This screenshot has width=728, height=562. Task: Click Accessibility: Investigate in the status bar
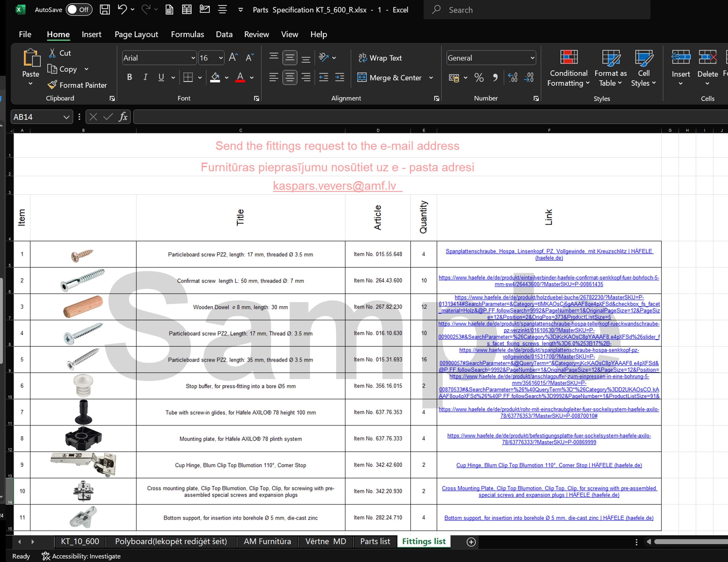(x=81, y=556)
